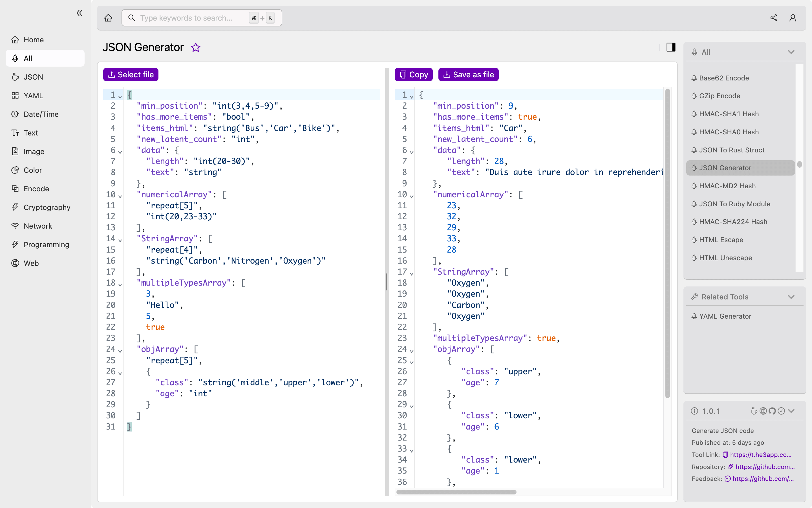Screen dimensions: 812x508
Task: Select JSON To Rust Struct tool
Action: tap(740, 150)
